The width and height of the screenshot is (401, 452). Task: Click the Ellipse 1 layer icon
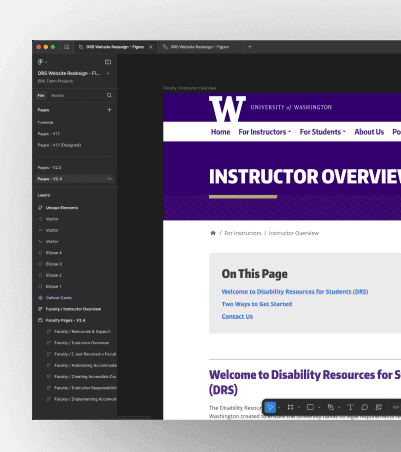coord(40,286)
